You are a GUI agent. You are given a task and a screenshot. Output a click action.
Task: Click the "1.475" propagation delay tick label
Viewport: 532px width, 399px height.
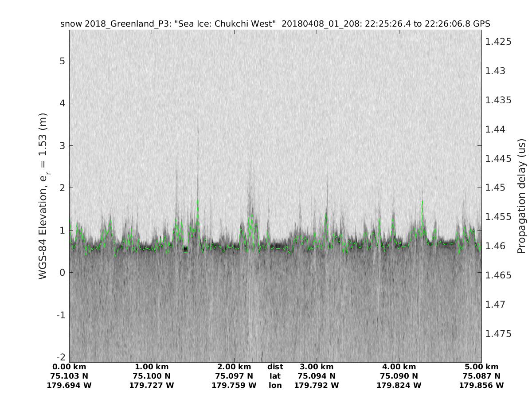tap(499, 334)
